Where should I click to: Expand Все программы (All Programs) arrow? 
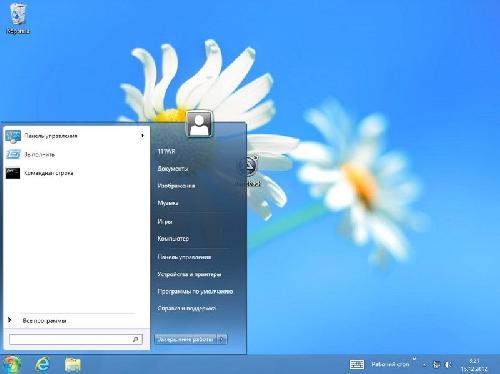[9, 320]
